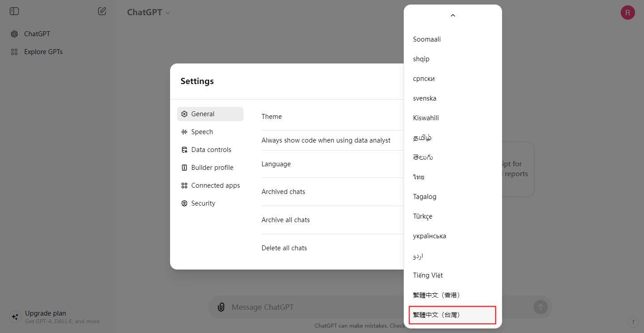Pick தமிழ் from the language list
This screenshot has width=644, height=333.
pyautogui.click(x=452, y=138)
